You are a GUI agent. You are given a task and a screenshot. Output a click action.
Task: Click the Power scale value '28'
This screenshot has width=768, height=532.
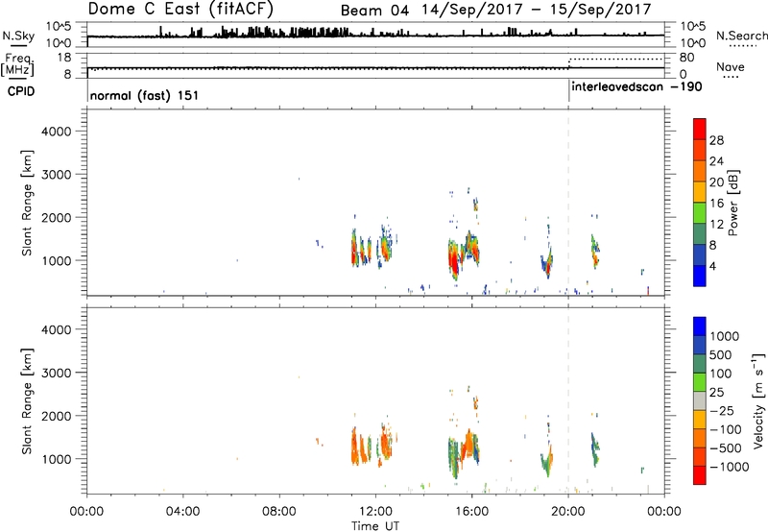point(716,140)
